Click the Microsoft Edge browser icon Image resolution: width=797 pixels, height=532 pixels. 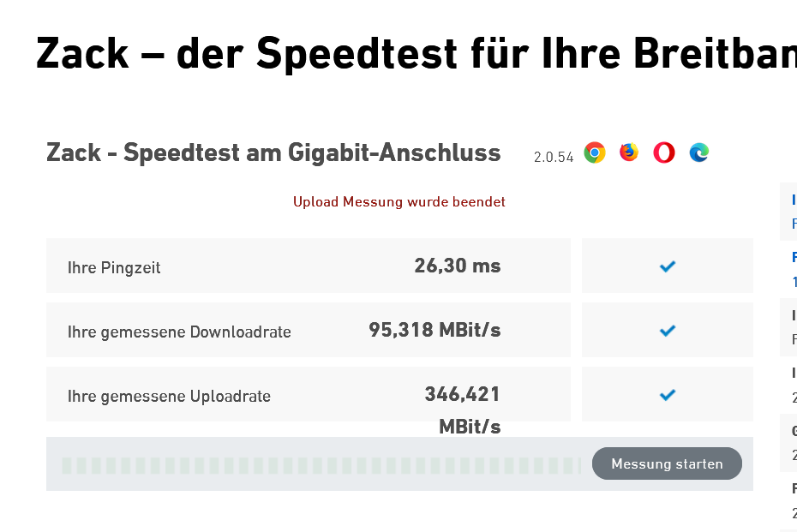click(x=699, y=153)
